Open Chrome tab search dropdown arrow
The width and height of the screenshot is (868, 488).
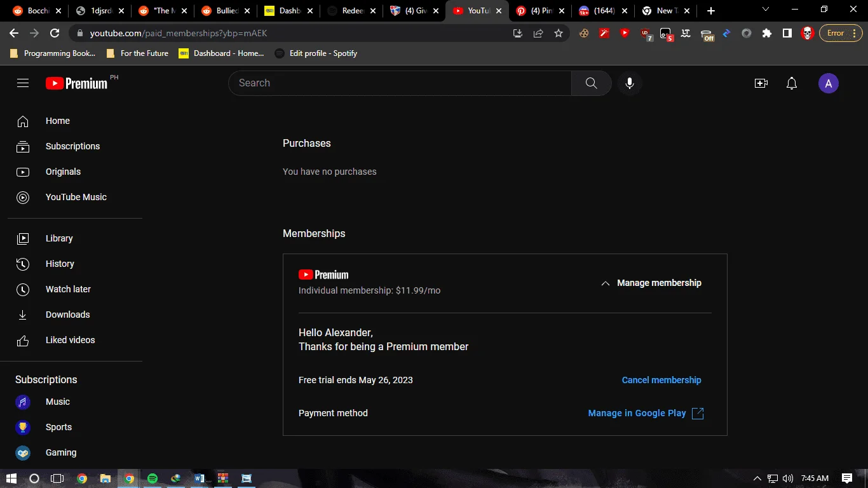tap(766, 10)
